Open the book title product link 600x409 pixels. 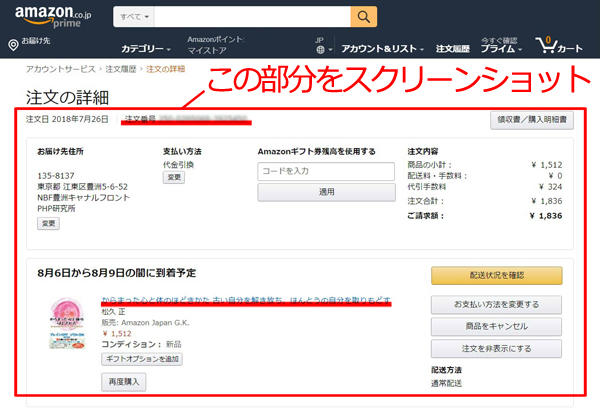pos(246,300)
